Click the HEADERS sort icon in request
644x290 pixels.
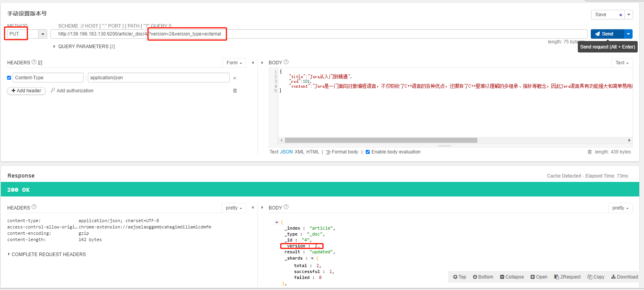click(40, 63)
